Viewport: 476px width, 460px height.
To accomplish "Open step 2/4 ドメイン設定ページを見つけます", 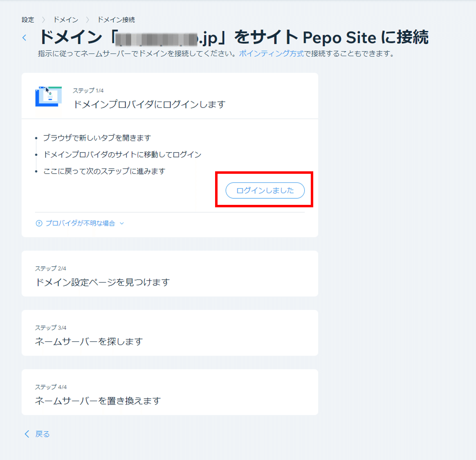I will coord(170,274).
